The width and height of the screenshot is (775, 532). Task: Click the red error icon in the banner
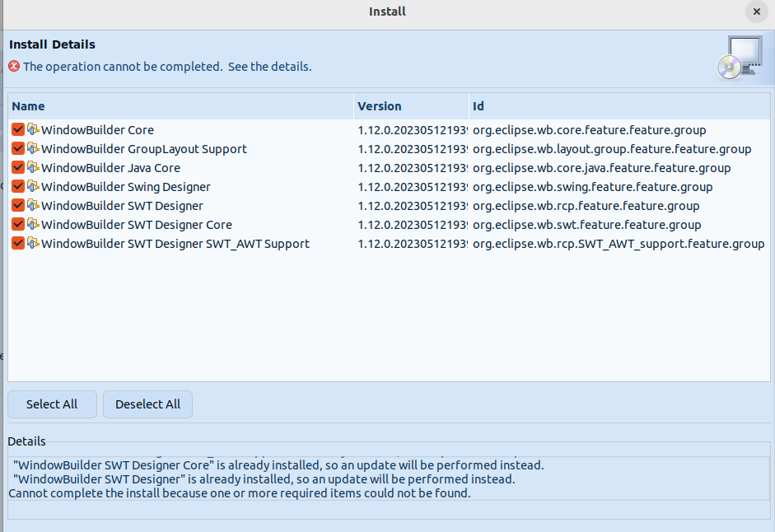click(13, 67)
